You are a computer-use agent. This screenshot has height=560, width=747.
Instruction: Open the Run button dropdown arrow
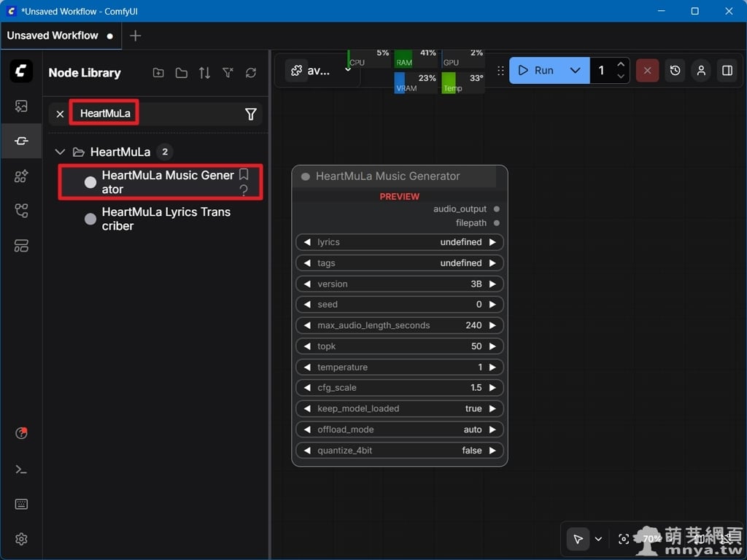point(575,71)
